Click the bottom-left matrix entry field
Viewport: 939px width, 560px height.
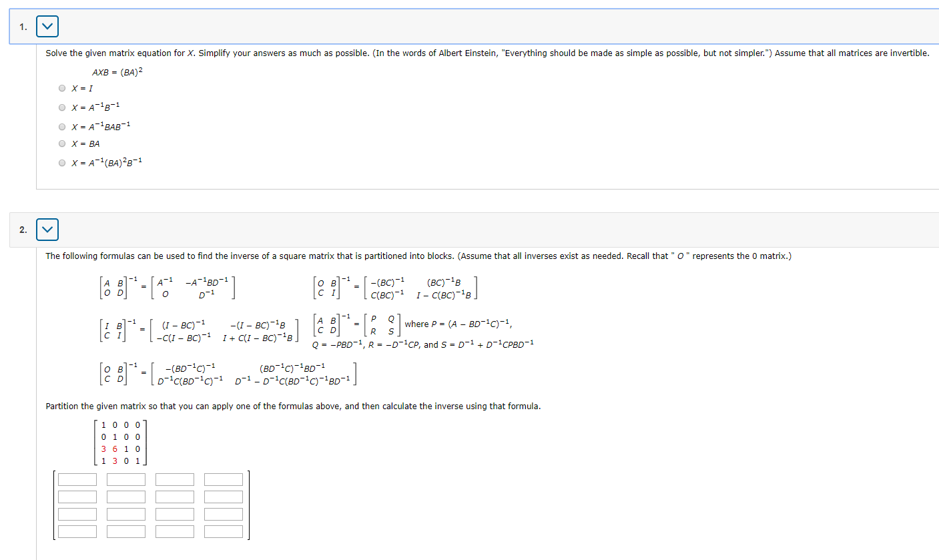click(77, 531)
